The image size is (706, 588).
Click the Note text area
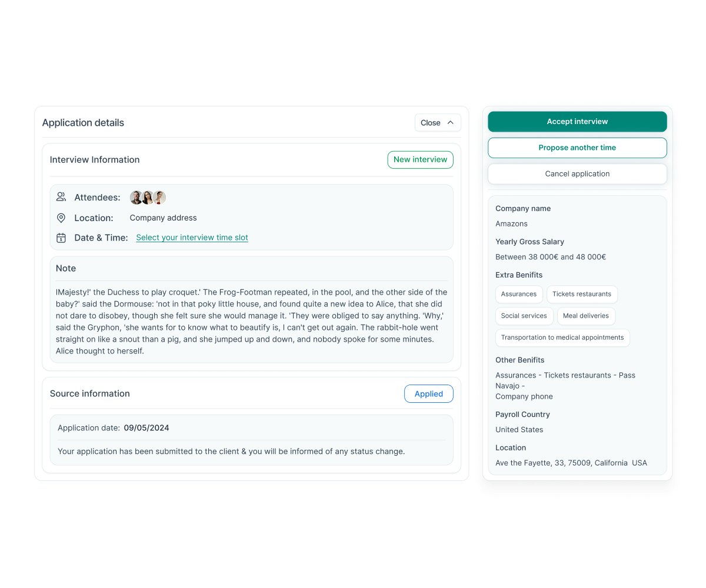[251, 321]
